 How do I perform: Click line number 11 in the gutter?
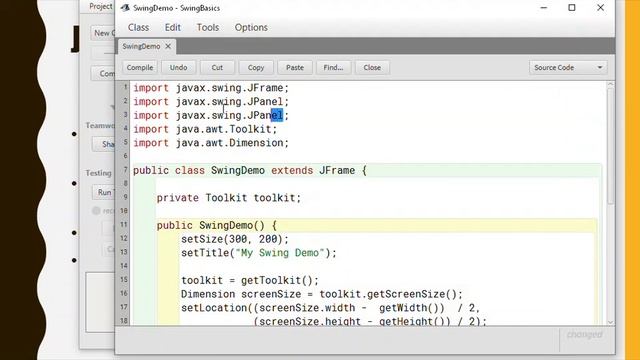[x=124, y=224]
